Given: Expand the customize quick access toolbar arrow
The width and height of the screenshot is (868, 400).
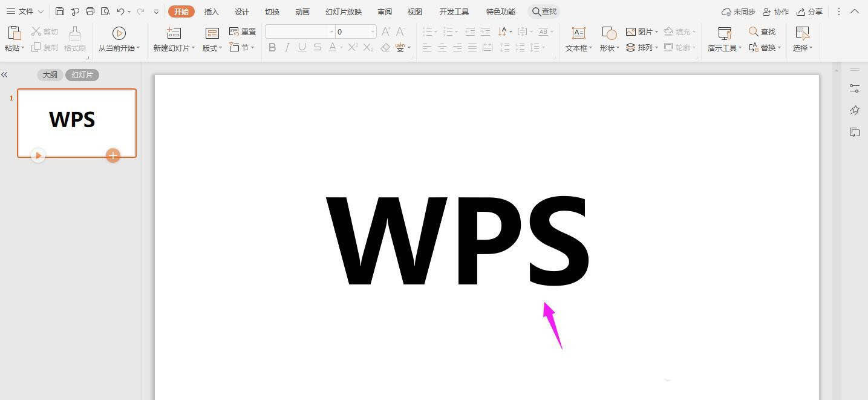Looking at the screenshot, I should click(x=156, y=11).
